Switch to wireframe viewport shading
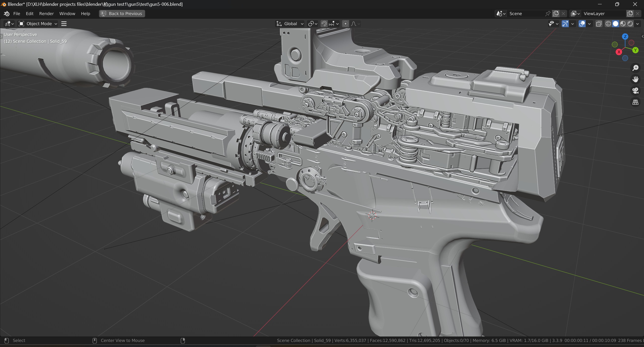Screen dimensions: 644x347 coord(608,24)
